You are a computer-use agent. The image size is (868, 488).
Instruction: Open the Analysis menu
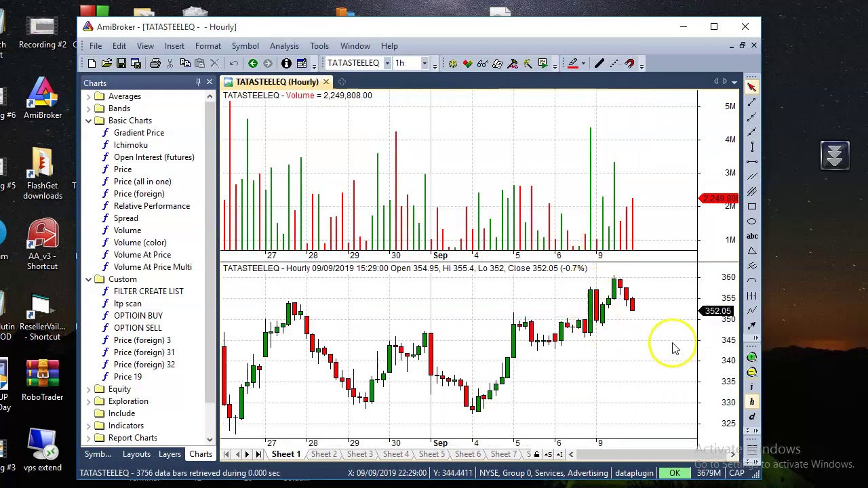coord(284,46)
